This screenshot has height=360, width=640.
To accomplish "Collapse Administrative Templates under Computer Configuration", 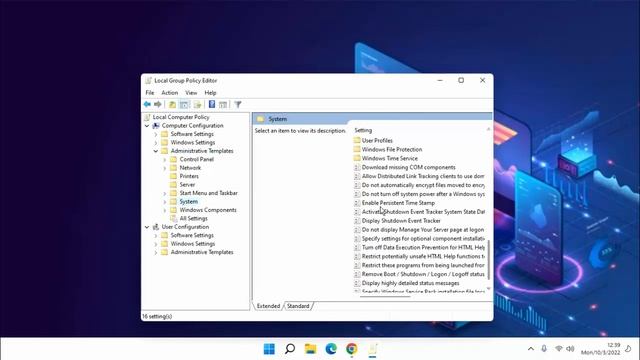I will [156, 151].
